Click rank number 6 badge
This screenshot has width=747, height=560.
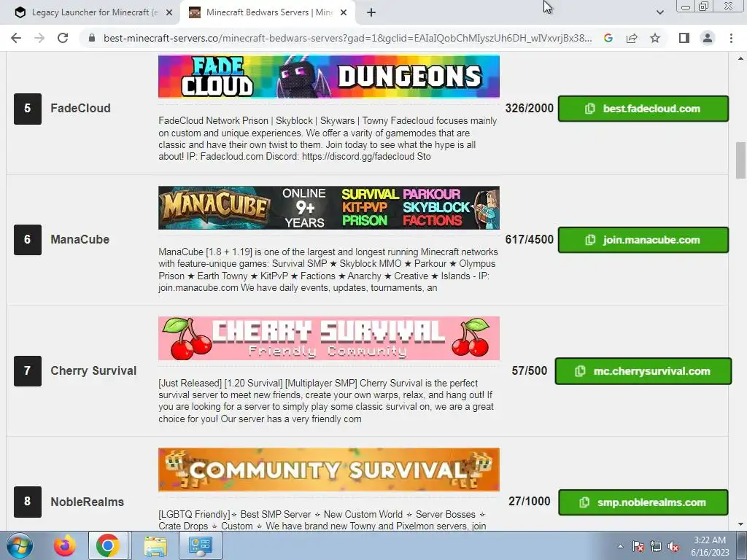pos(28,240)
